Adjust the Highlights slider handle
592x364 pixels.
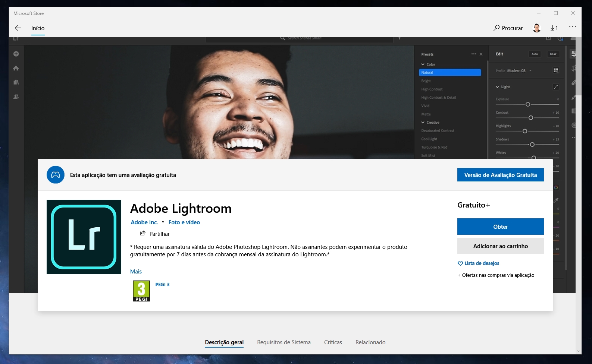(x=525, y=131)
